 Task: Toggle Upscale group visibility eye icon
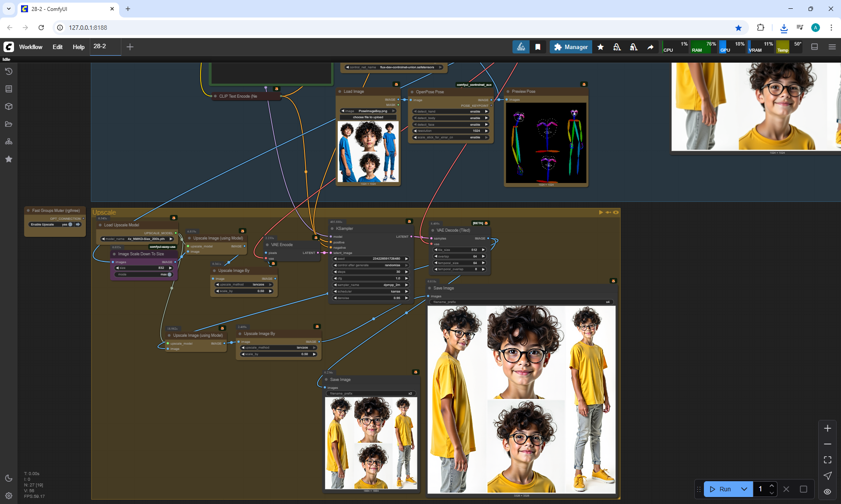[616, 212]
